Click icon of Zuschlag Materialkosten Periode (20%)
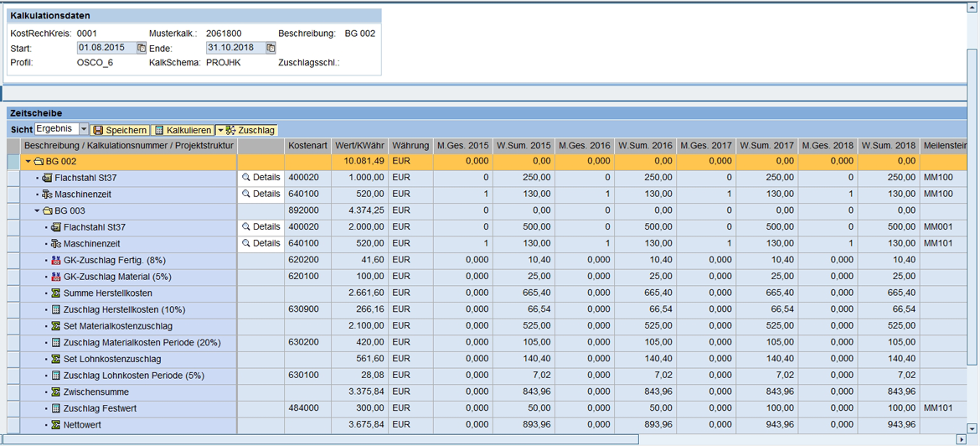The image size is (980, 446). (56, 342)
